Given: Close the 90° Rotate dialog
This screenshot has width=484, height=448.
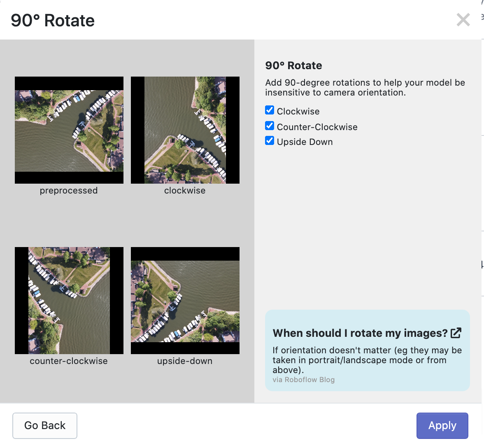Looking at the screenshot, I should [x=463, y=19].
